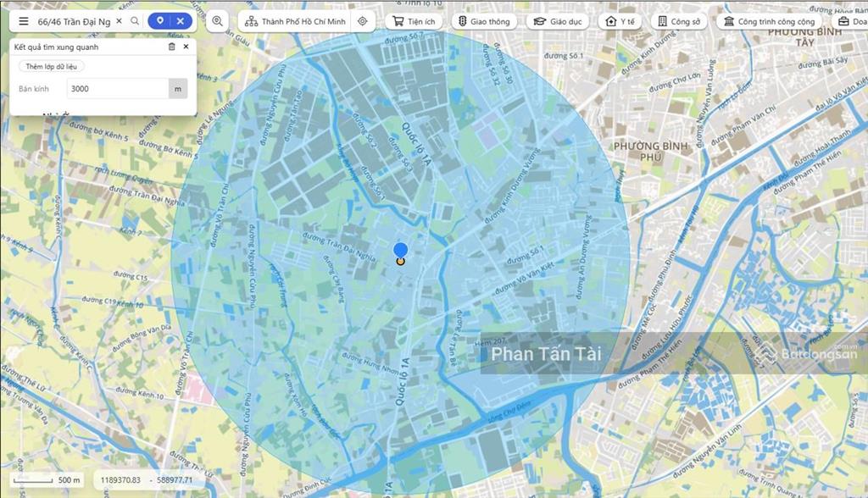Click the 'Thêm lớp dữ liệu' button
The width and height of the screenshot is (868, 498).
52,66
